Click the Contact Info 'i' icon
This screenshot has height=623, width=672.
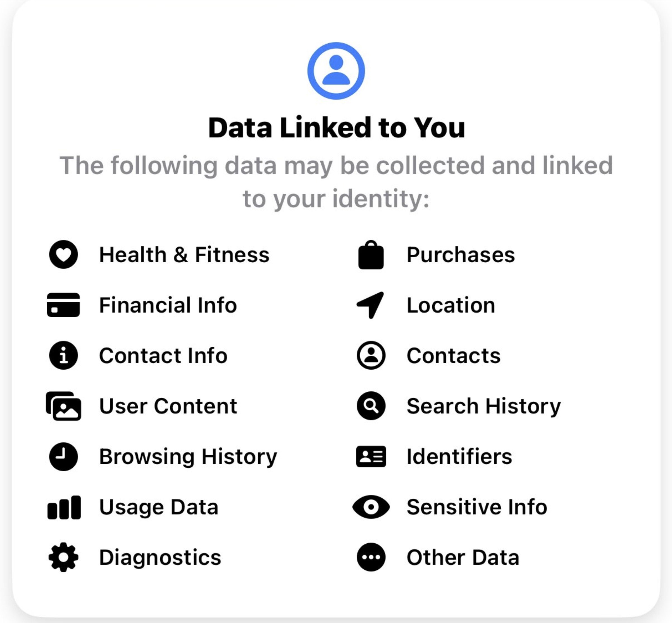click(63, 355)
